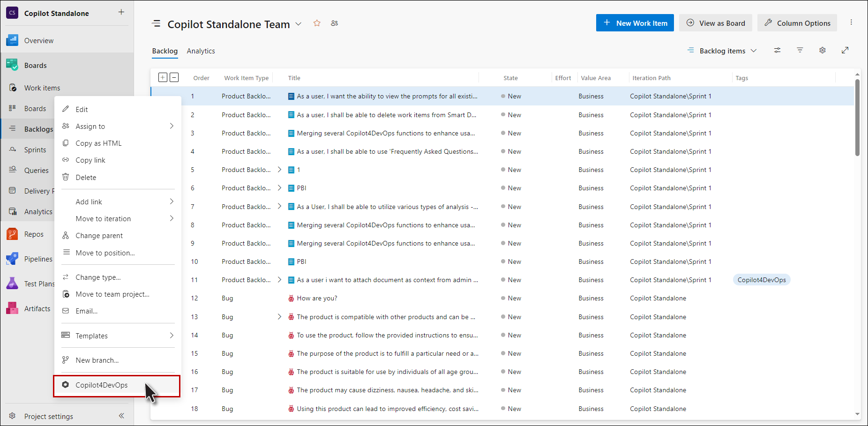Select Email... from context menu
Image resolution: width=868 pixels, height=426 pixels.
coord(118,311)
